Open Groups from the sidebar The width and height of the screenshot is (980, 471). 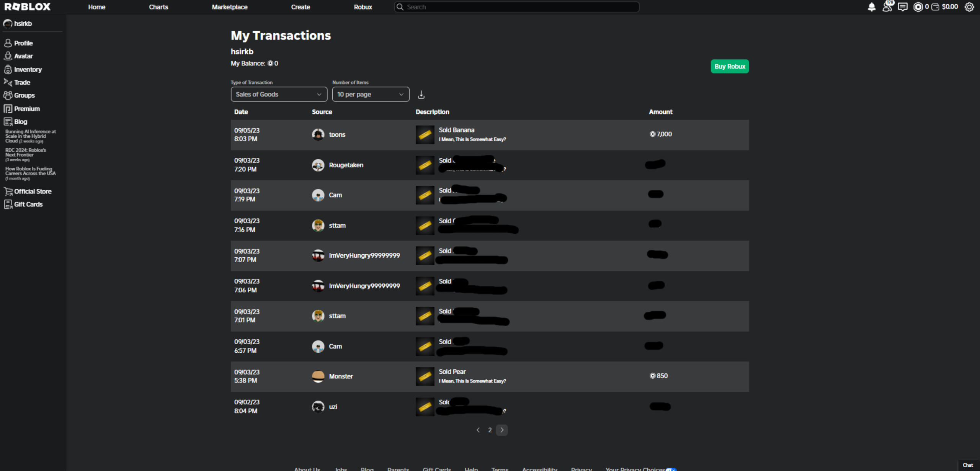point(19,95)
